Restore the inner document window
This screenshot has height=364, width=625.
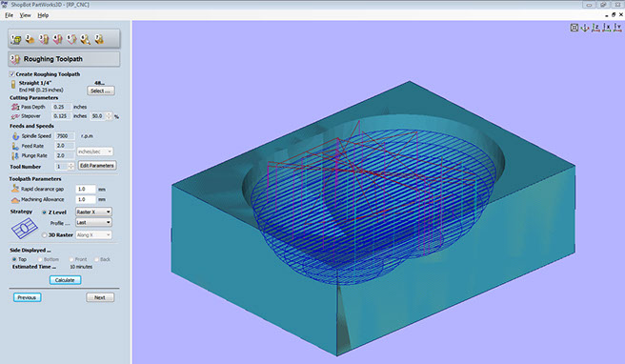[x=614, y=14]
